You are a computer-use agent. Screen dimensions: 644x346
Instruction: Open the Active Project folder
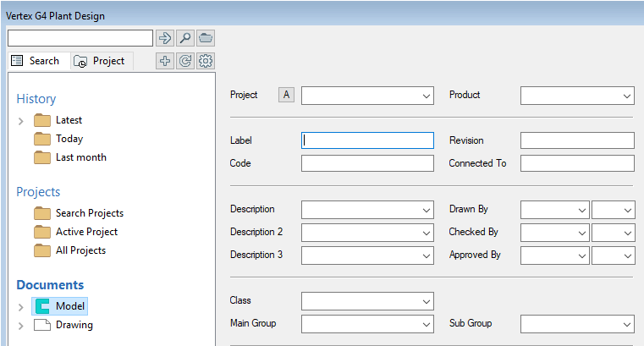[x=86, y=232]
